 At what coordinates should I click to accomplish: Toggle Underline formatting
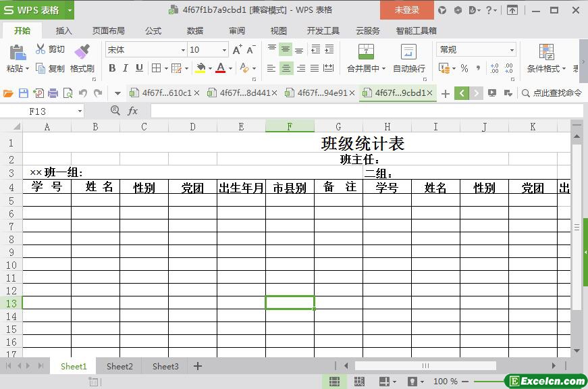point(139,68)
